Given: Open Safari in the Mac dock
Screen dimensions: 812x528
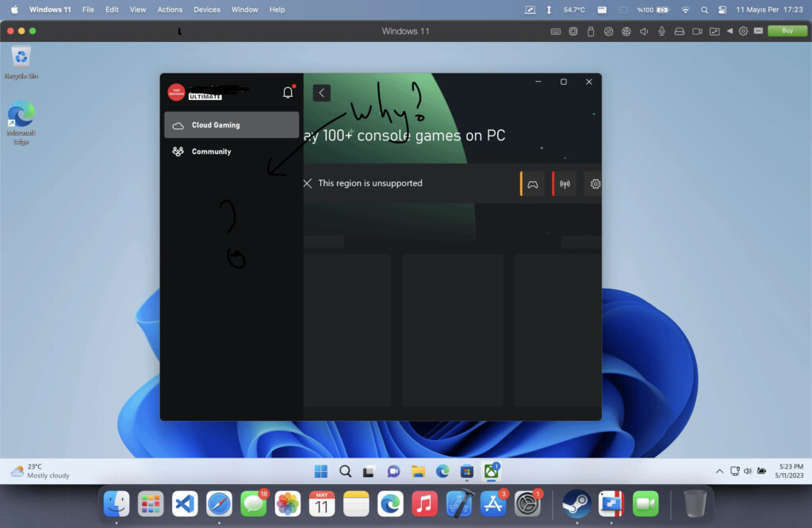Looking at the screenshot, I should pyautogui.click(x=219, y=503).
